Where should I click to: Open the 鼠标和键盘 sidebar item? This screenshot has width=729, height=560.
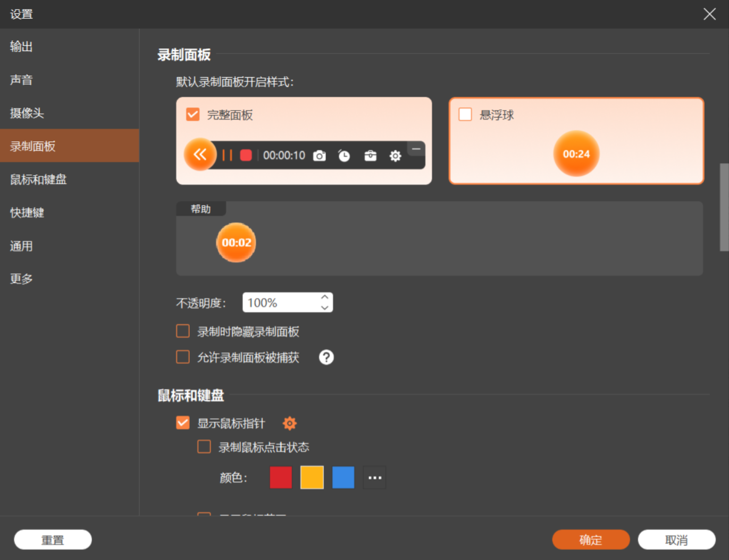point(70,179)
